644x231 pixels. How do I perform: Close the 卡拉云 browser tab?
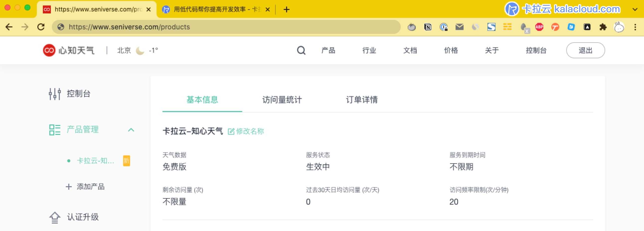click(267, 9)
